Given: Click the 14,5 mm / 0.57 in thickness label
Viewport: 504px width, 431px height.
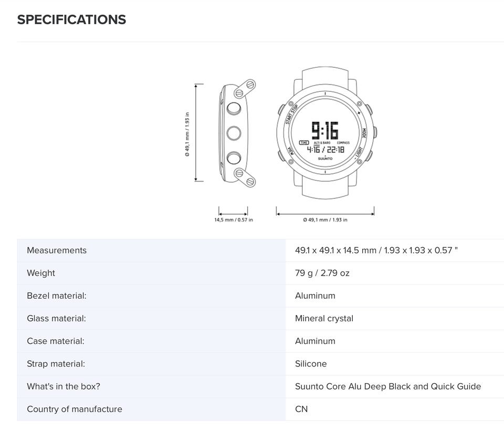Looking at the screenshot, I should tap(234, 220).
